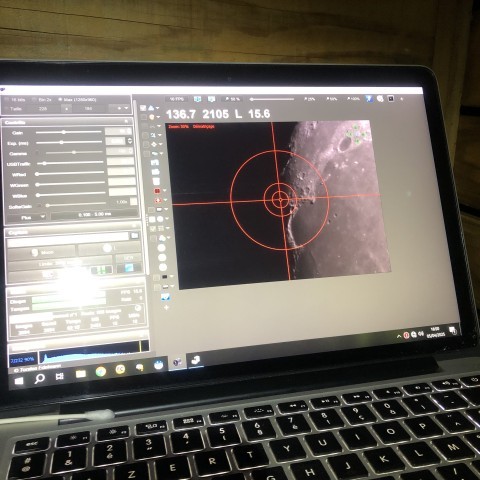Click the preview zoom slider in the top toolbar
Image resolution: width=480 pixels, height=480 pixels.
[272, 99]
